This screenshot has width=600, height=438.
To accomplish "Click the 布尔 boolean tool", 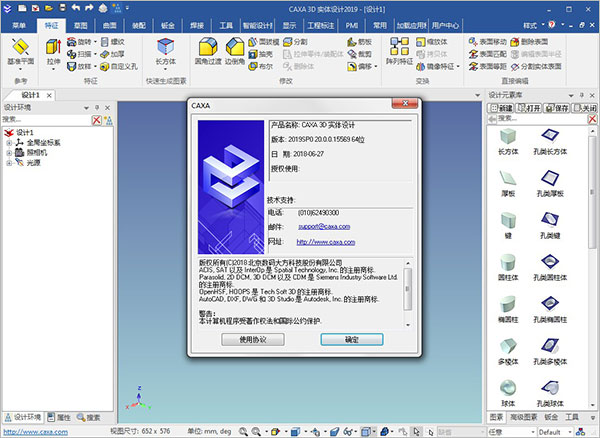I will [260, 66].
